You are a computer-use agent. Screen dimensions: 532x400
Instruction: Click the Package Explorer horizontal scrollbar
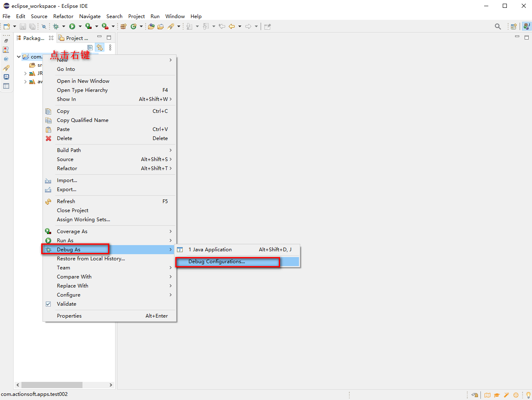click(x=52, y=385)
